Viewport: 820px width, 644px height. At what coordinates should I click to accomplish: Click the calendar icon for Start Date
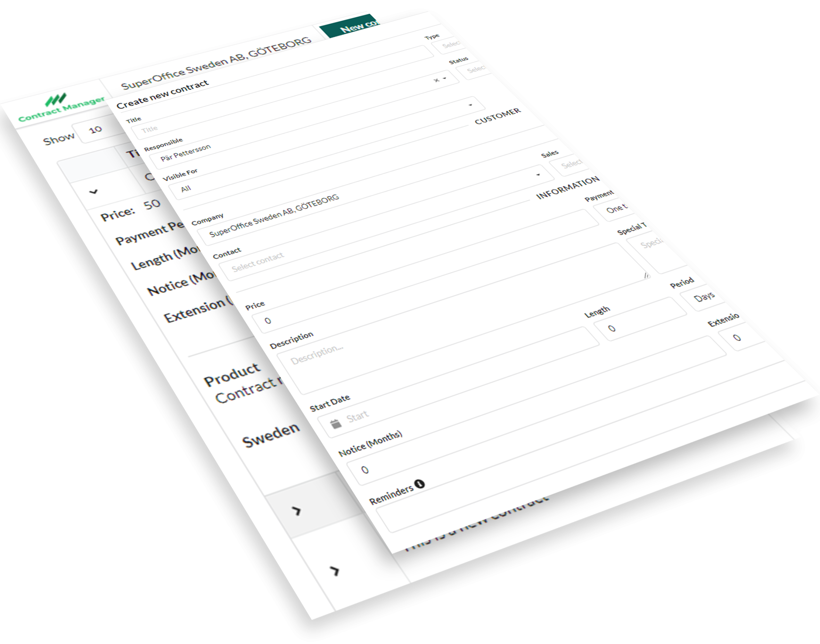[335, 422]
